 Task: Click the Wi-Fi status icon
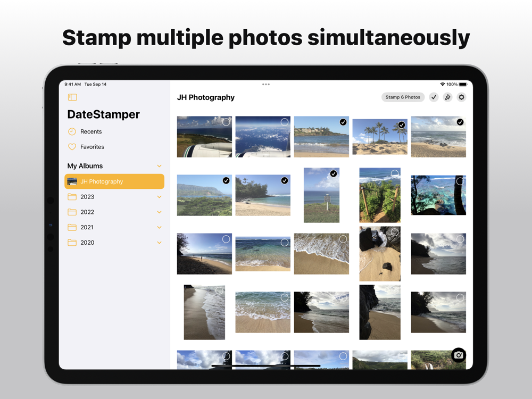coord(443,84)
